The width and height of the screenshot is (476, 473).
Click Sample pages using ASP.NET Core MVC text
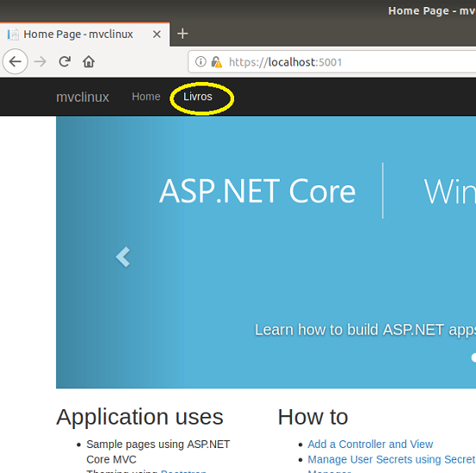click(x=158, y=451)
